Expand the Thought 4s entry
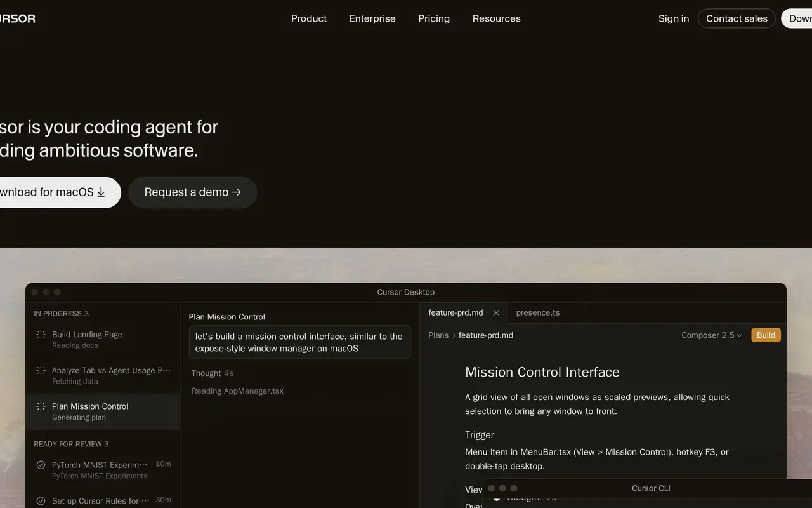This screenshot has height=508, width=812. [x=213, y=373]
